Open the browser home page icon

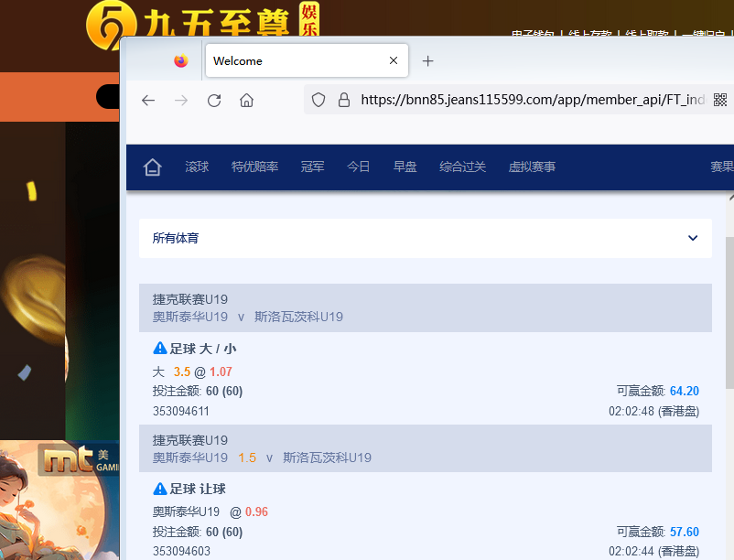point(246,101)
